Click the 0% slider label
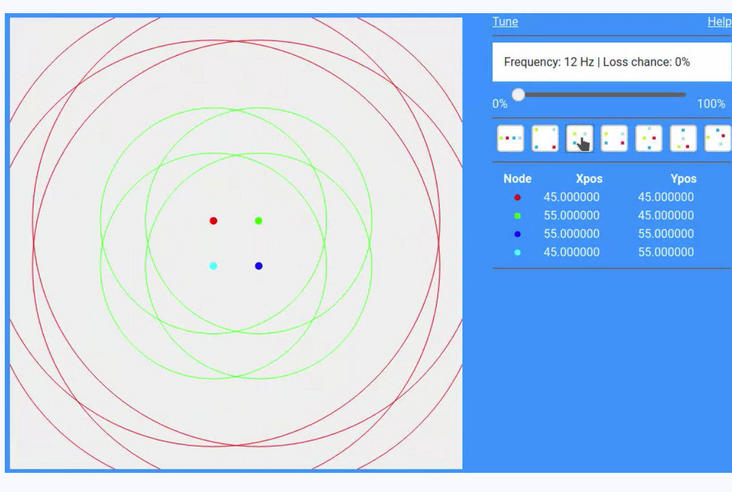Screen dimensions: 732x492 pyautogui.click(x=500, y=104)
